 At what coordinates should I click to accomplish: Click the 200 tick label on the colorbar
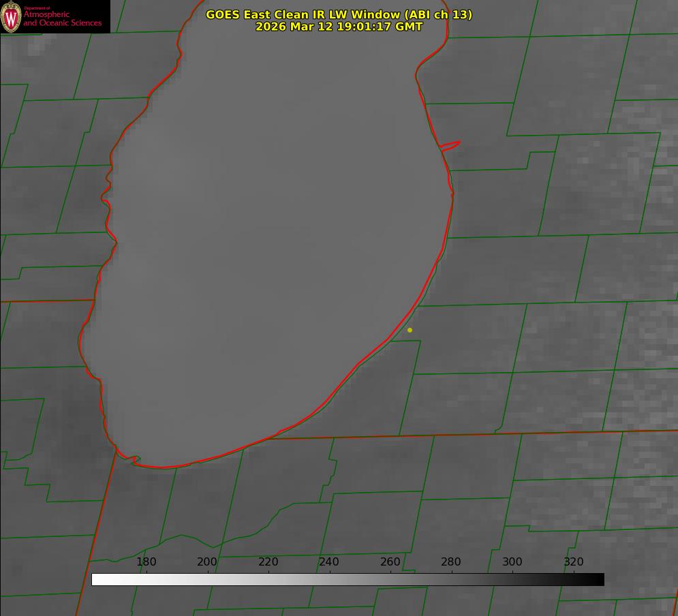[x=207, y=562]
